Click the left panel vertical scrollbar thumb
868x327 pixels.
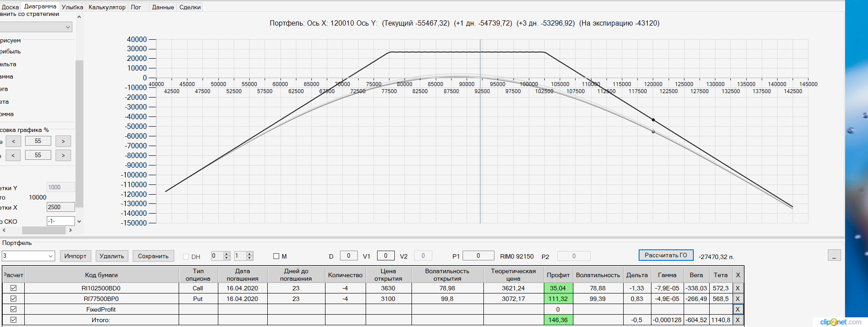coord(79,133)
